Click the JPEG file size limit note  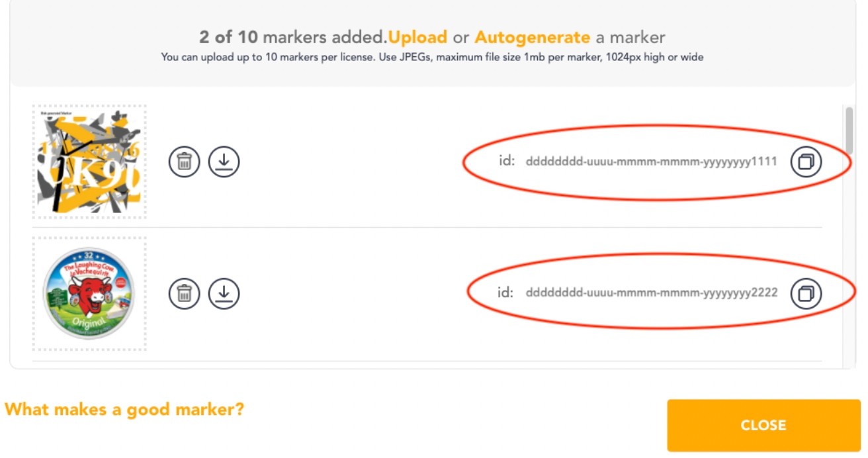pos(432,58)
